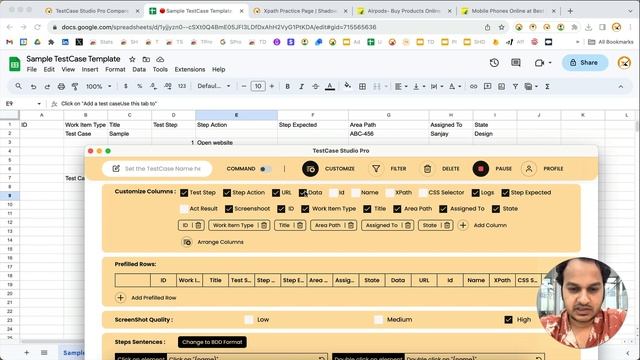This screenshot has height=360, width=640.
Task: Click the Customize icon in TestCase Studio Pro
Action: 310,169
